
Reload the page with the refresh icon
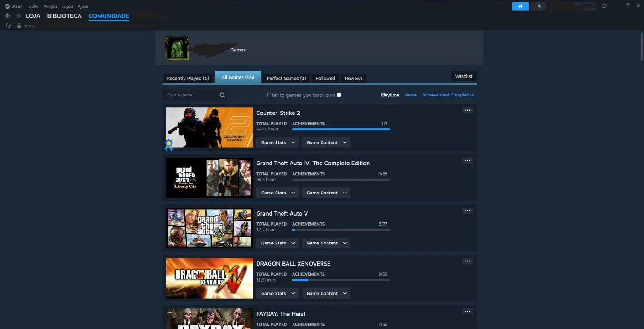pos(8,26)
